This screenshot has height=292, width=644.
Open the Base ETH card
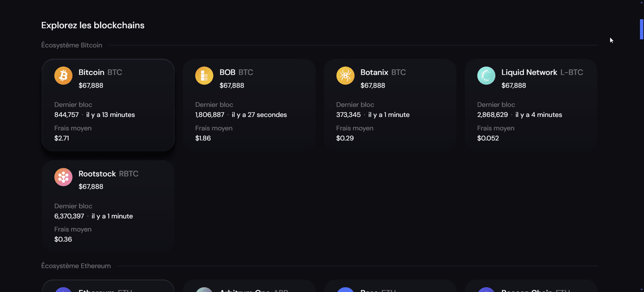pyautogui.click(x=390, y=289)
